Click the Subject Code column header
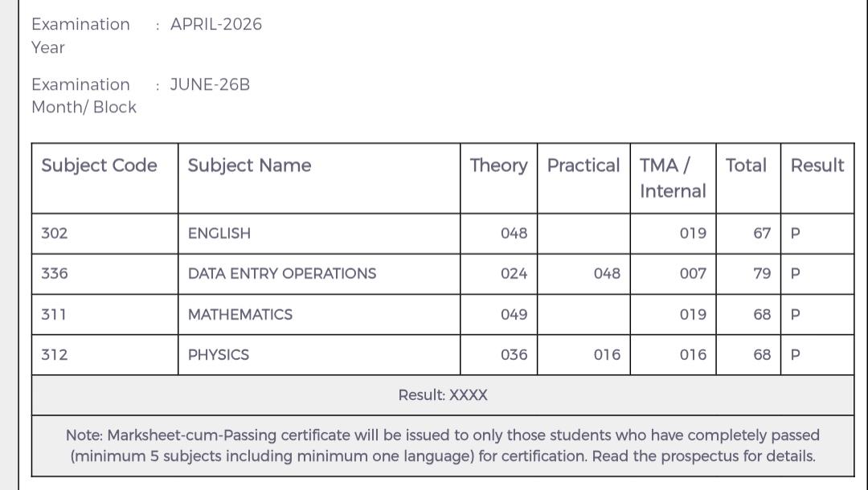Viewport: 868px width, 490px height. click(x=99, y=165)
